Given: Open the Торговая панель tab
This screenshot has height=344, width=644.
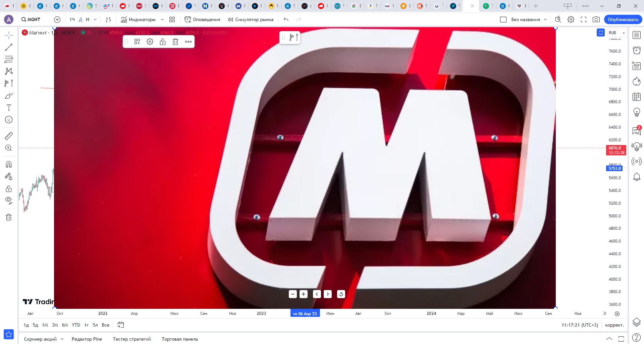Looking at the screenshot, I should pyautogui.click(x=180, y=339).
